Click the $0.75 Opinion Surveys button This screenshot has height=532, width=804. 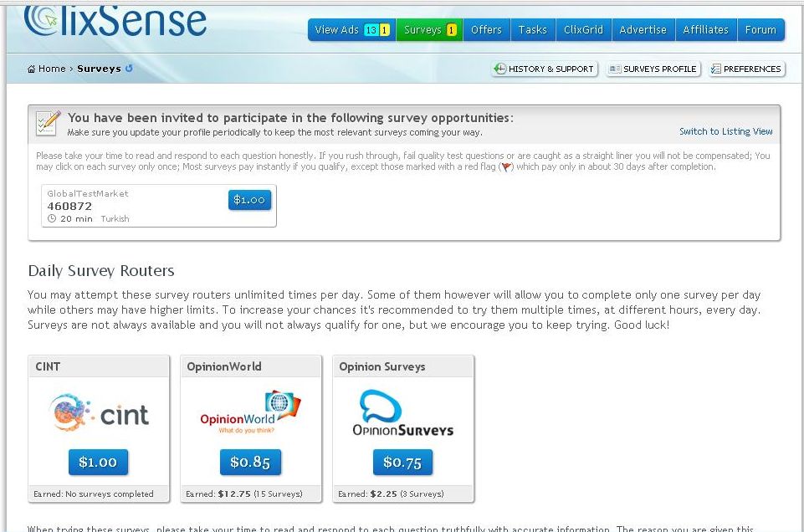402,462
